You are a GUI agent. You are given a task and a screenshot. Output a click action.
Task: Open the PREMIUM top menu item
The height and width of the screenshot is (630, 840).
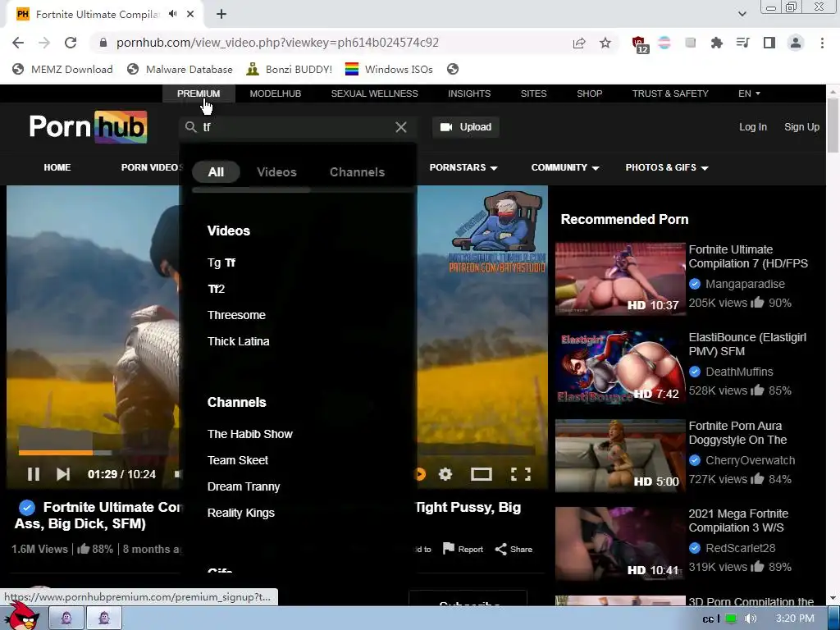pyautogui.click(x=199, y=94)
